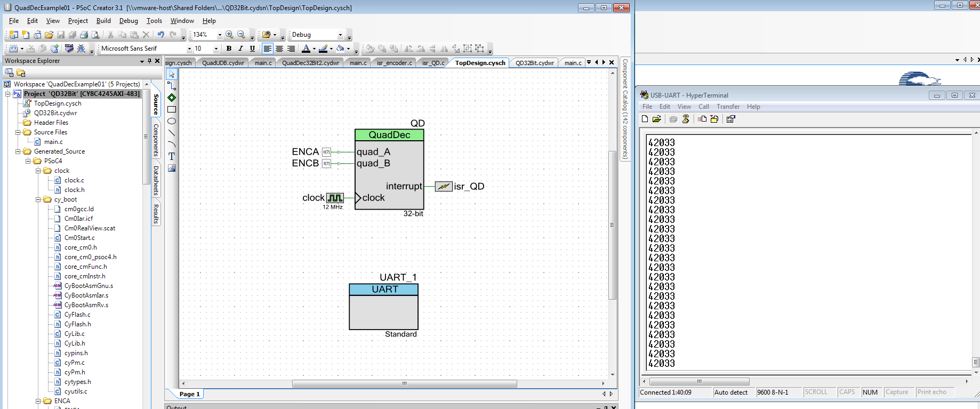Open the Component Catalog side panel
Viewport: 980px width, 409px height.
pyautogui.click(x=625, y=109)
